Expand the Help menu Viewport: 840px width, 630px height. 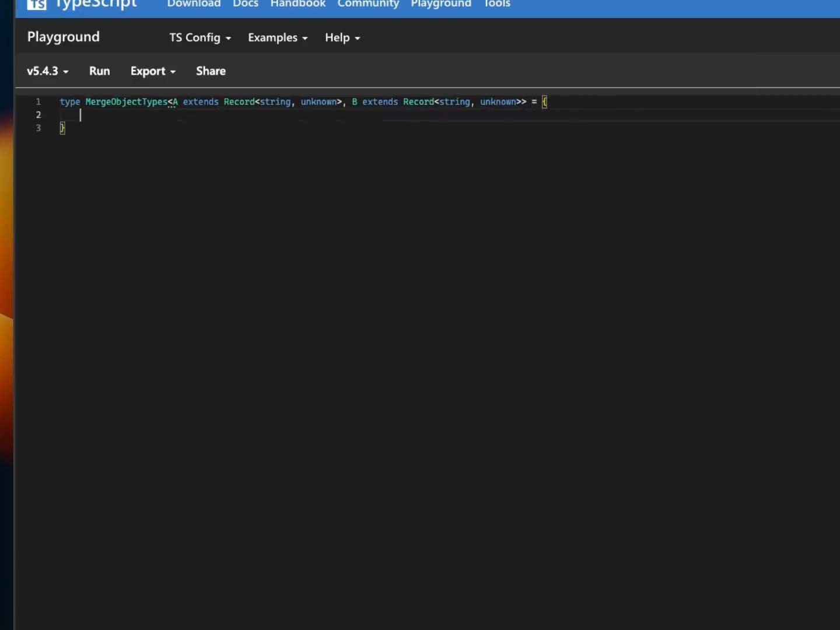pyautogui.click(x=342, y=38)
